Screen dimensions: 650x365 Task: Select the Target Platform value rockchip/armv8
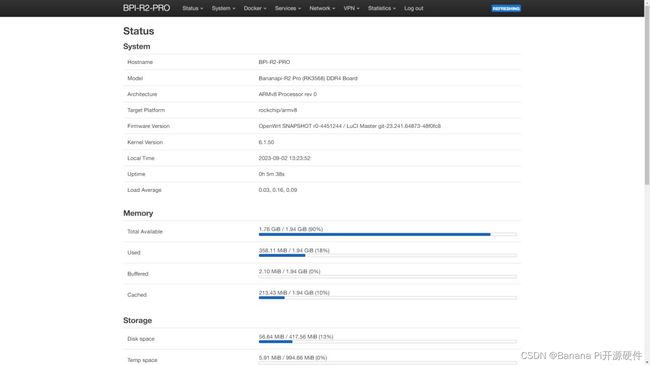(278, 110)
